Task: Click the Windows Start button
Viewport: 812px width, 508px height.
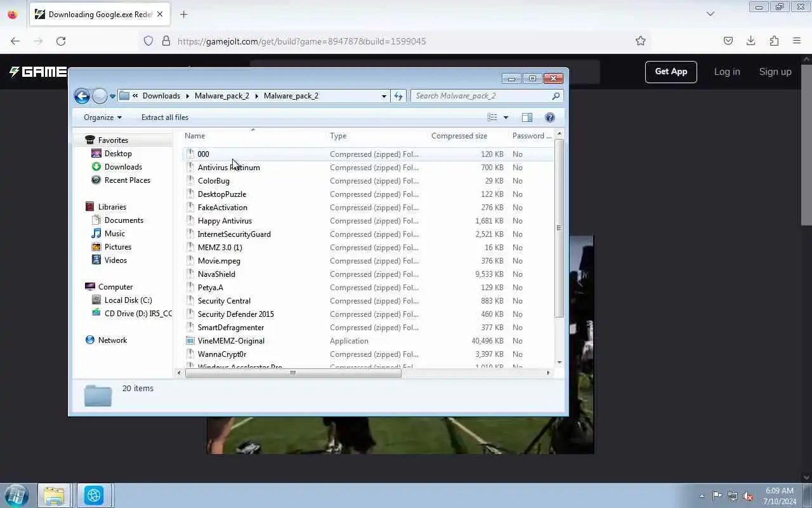Action: pyautogui.click(x=16, y=495)
